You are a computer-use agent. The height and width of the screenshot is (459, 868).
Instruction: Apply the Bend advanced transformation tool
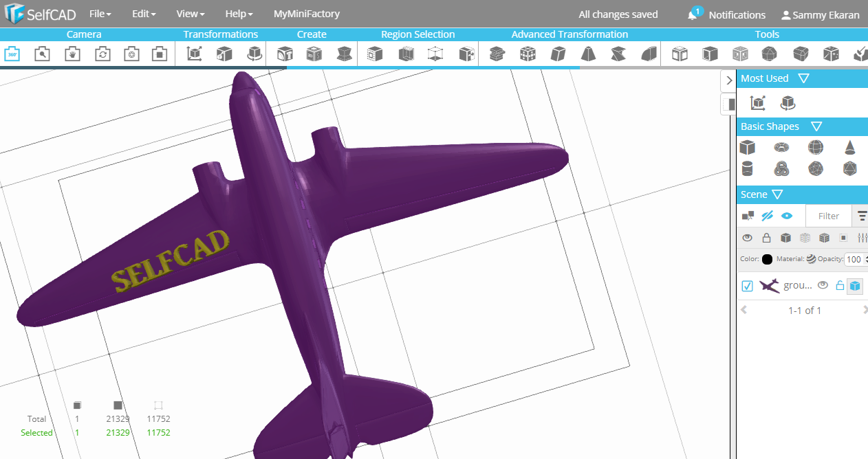[649, 54]
